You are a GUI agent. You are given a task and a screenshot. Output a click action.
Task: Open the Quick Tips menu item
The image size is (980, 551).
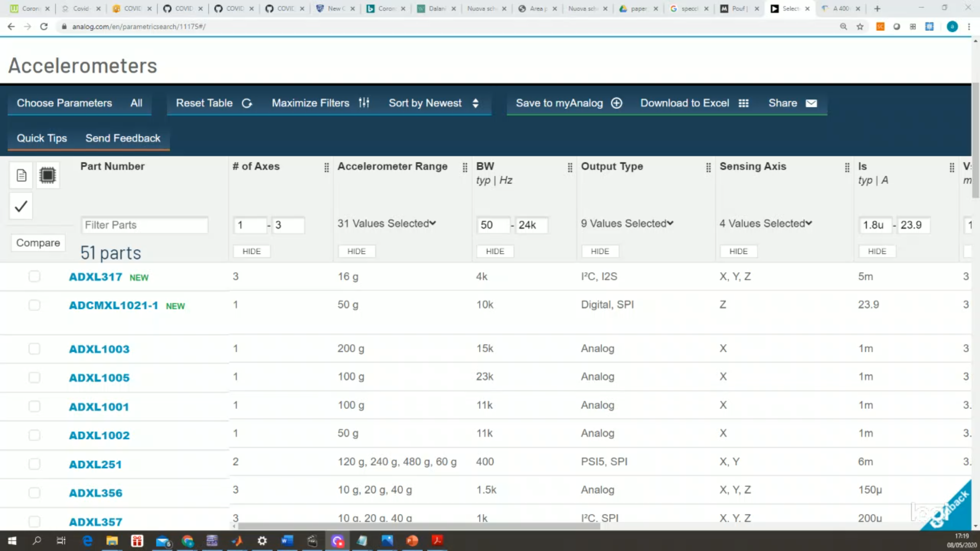pyautogui.click(x=42, y=138)
